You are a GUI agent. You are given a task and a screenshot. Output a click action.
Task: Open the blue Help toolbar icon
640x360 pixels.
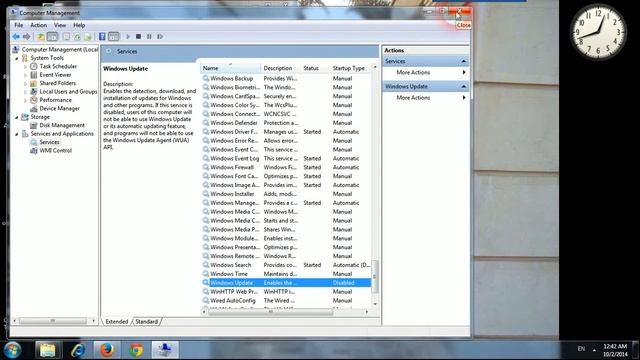click(x=102, y=37)
